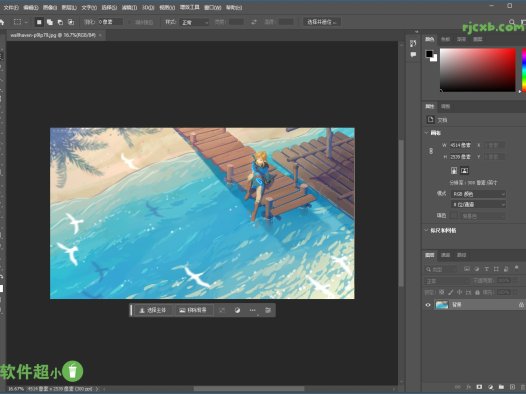Click the Select and Mask button
Image resolution: width=526 pixels, height=394 pixels.
[x=322, y=22]
